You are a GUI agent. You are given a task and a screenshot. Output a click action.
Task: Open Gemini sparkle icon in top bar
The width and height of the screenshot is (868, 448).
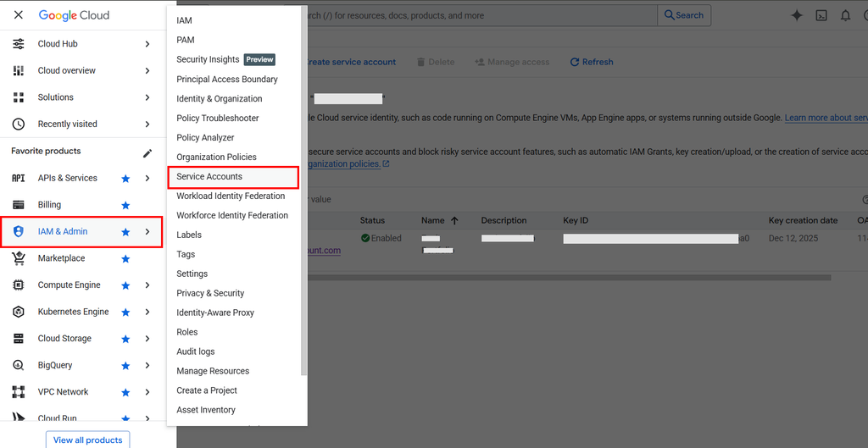point(797,15)
